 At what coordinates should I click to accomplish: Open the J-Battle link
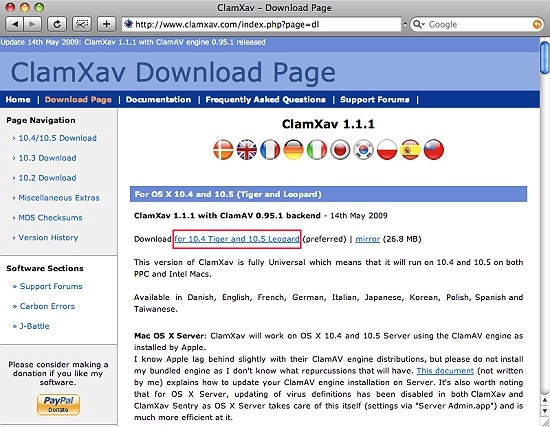(x=34, y=326)
